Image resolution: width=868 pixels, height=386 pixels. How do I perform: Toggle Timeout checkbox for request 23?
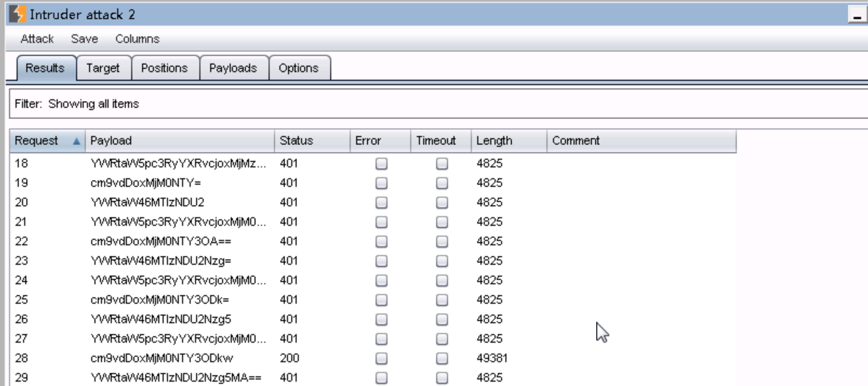pos(442,261)
